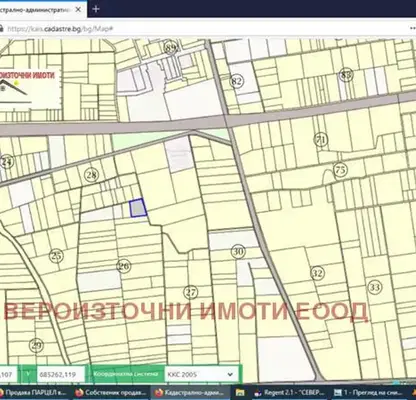Viewport: 416px width, 400px height.
Task: Click district label 26 on map
Action: pyautogui.click(x=123, y=266)
